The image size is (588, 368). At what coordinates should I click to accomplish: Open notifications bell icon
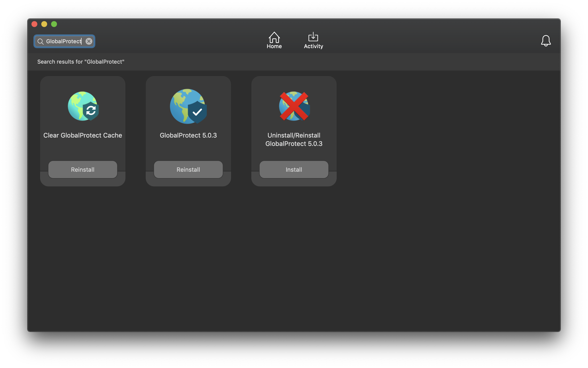pos(546,41)
